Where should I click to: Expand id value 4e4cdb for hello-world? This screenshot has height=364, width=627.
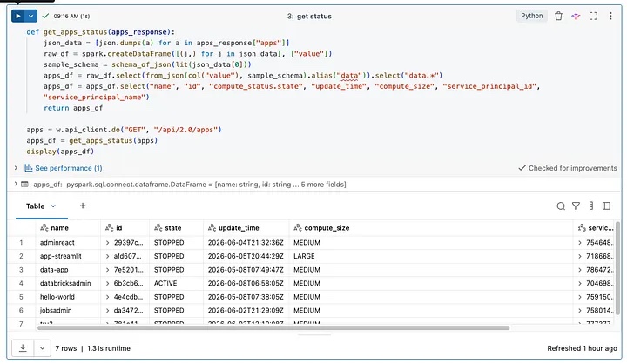point(108,297)
